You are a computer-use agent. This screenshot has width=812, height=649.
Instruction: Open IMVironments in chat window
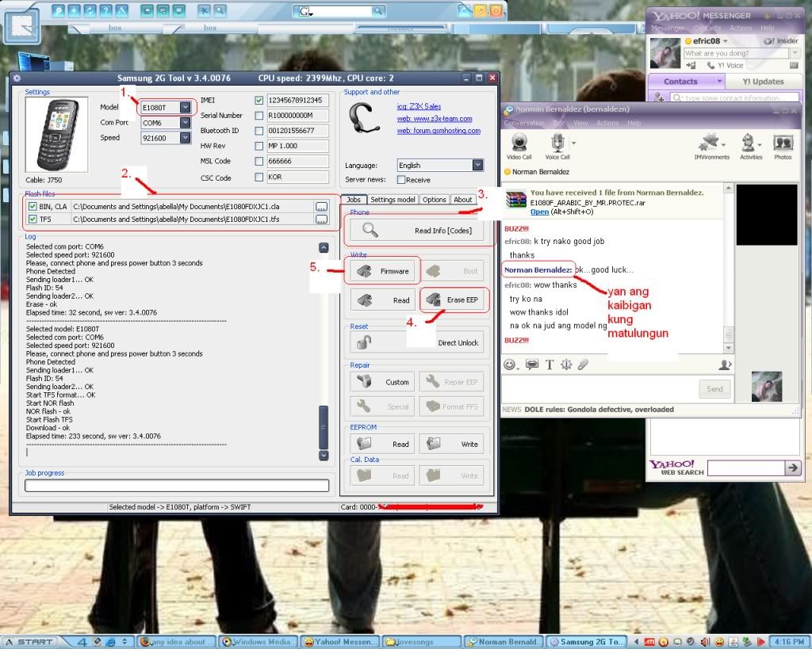click(710, 144)
